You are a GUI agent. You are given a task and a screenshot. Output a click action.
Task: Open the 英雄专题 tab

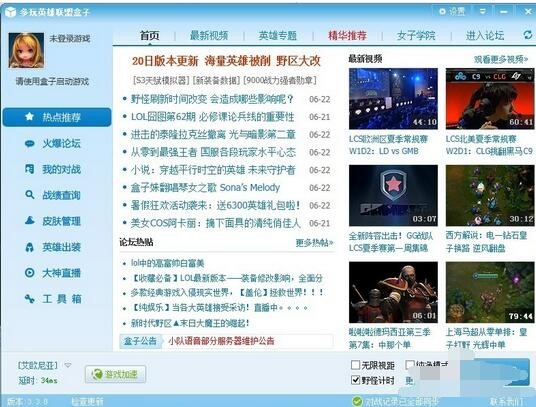tap(278, 35)
